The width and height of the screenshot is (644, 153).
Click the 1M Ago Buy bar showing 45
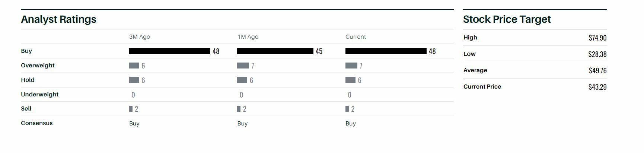[x=275, y=51]
